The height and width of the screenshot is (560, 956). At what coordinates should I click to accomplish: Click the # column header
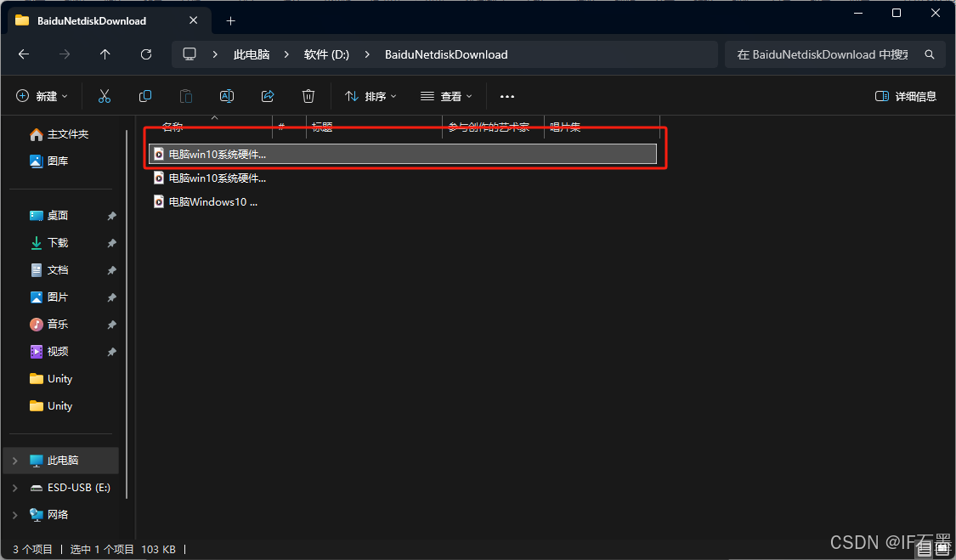[x=281, y=127]
